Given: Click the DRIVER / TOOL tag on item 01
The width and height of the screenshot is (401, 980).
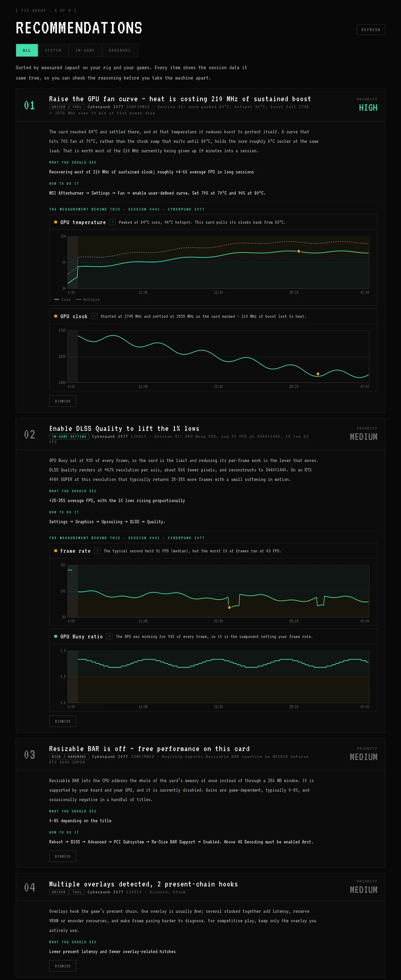Looking at the screenshot, I should tap(67, 107).
